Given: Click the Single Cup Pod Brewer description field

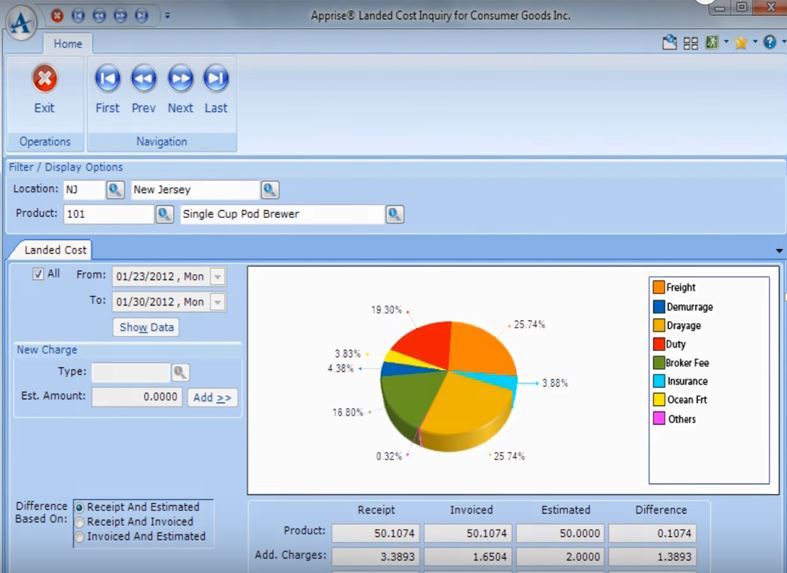Looking at the screenshot, I should [282, 214].
